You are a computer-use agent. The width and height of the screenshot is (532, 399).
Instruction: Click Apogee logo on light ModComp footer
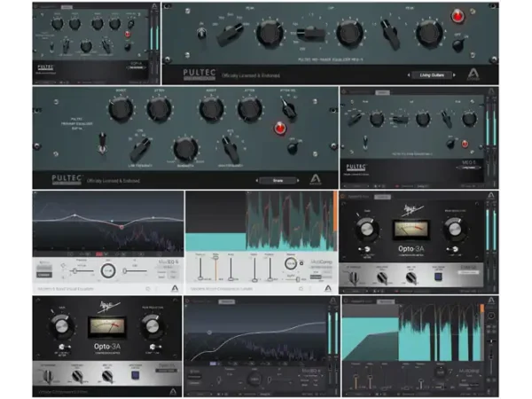(328, 288)
